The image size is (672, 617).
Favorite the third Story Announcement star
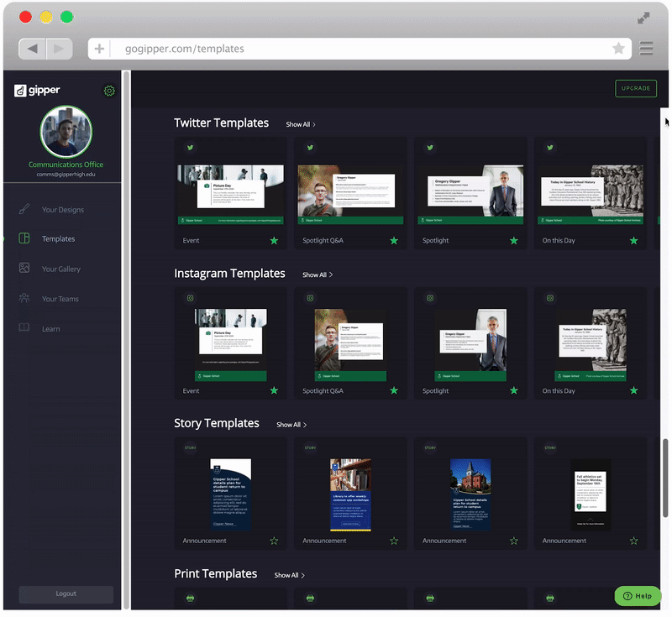(514, 541)
